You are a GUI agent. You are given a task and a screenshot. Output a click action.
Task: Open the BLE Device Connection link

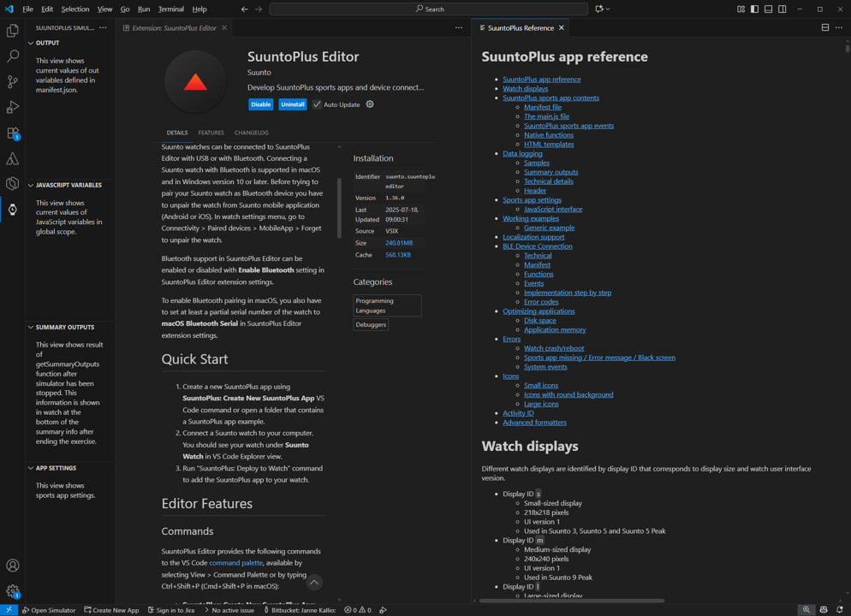click(x=537, y=246)
